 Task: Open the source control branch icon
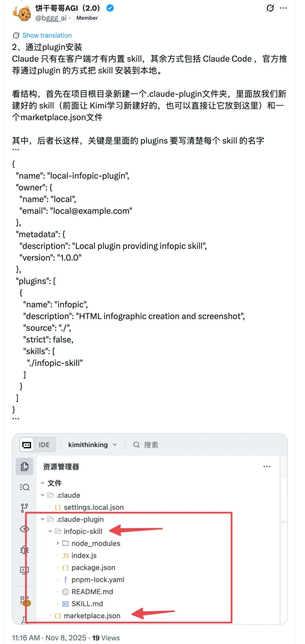(x=25, y=508)
